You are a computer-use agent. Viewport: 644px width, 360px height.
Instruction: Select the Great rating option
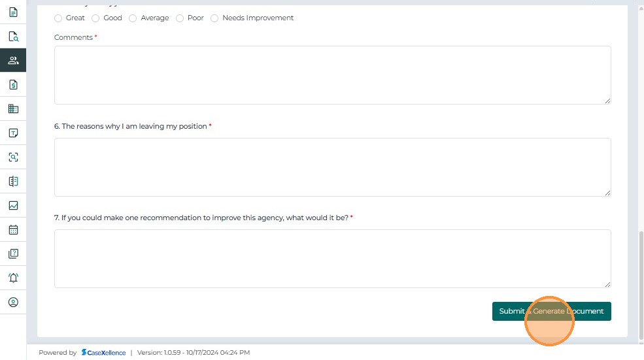tap(58, 18)
